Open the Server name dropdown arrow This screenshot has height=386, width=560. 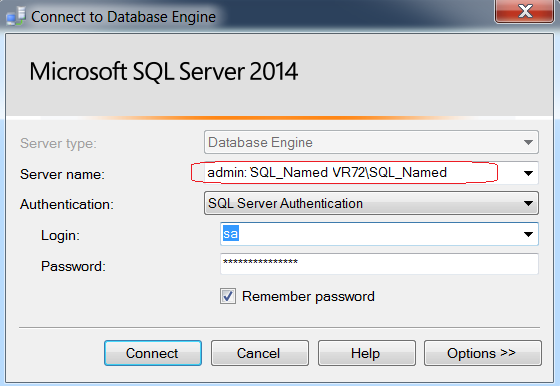click(x=528, y=173)
